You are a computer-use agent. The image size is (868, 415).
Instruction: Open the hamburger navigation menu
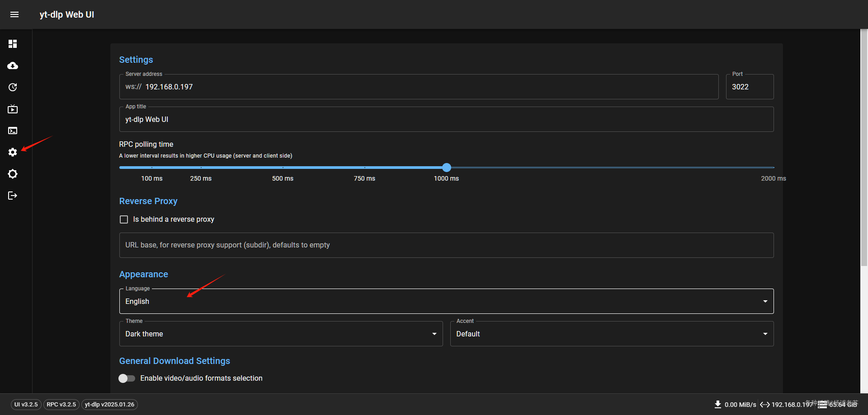coord(14,14)
